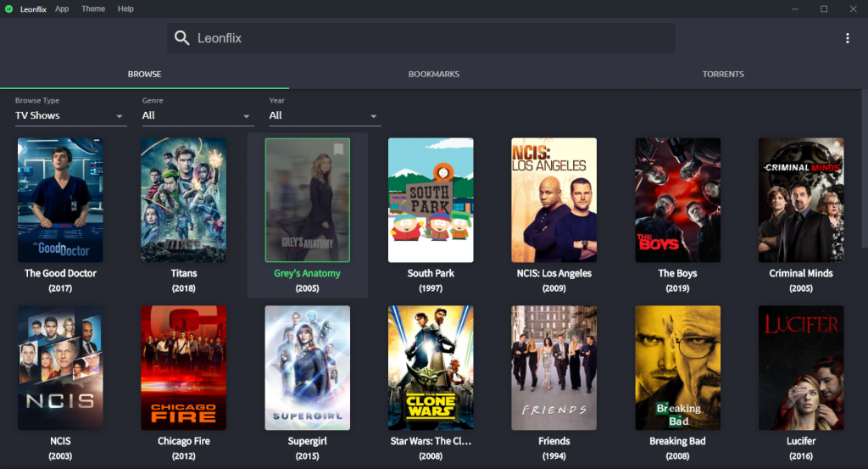
Task: Open the App menu
Action: [x=62, y=8]
